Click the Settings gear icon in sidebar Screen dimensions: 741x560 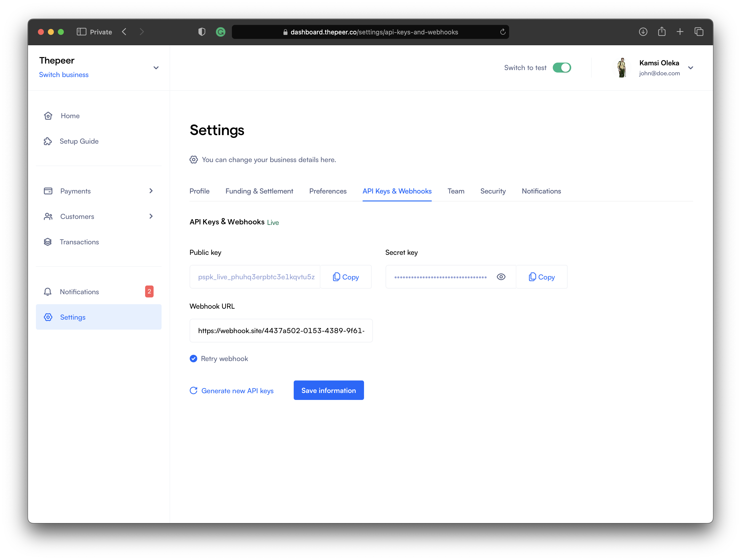(x=48, y=317)
